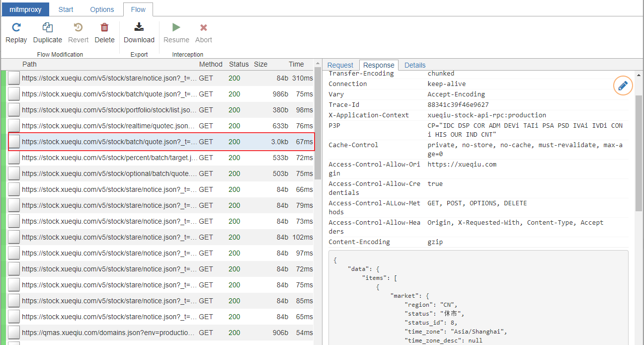Open the Details tab
644x345 pixels.
tap(415, 65)
